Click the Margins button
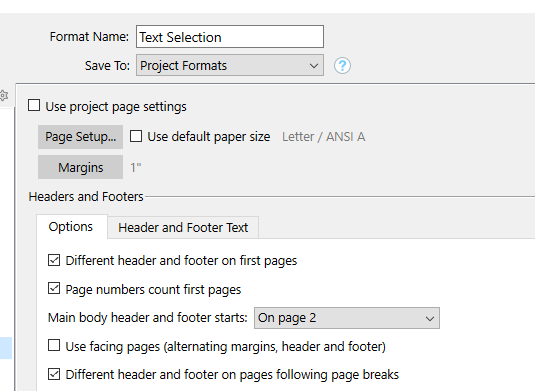This screenshot has height=391, width=535. (80, 167)
